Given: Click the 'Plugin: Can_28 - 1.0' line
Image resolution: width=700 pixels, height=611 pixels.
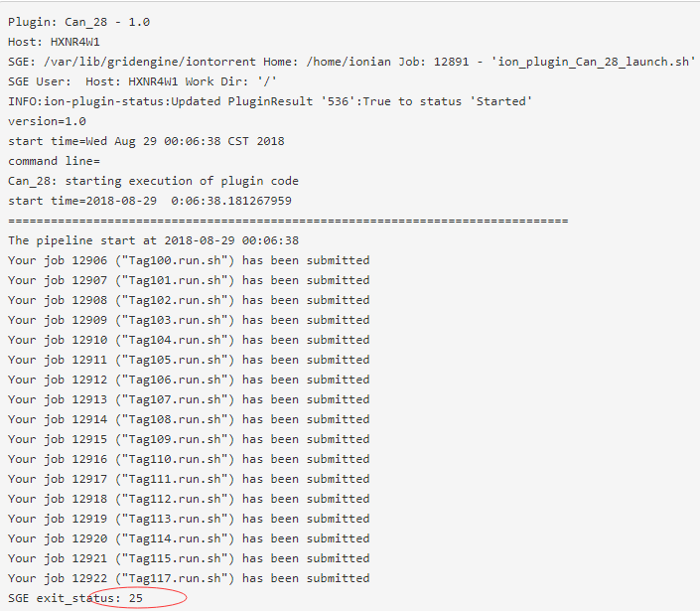Looking at the screenshot, I should click(x=79, y=22).
